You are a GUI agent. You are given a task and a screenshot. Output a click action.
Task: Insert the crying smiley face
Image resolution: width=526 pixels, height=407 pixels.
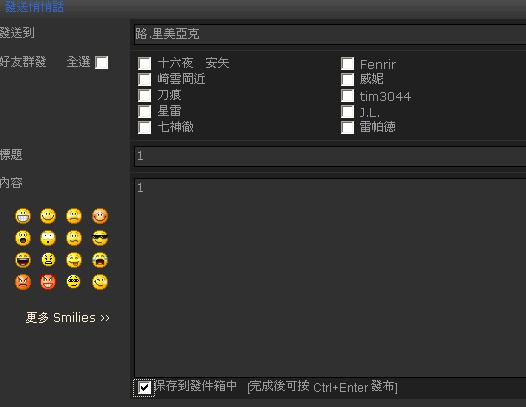100,260
